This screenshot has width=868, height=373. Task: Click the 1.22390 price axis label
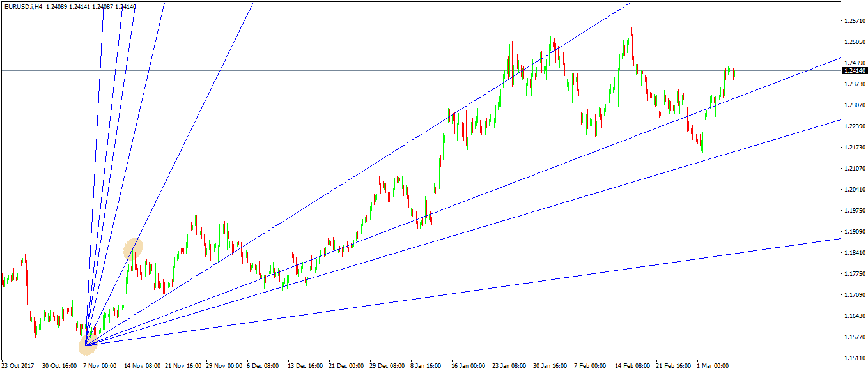coord(855,126)
